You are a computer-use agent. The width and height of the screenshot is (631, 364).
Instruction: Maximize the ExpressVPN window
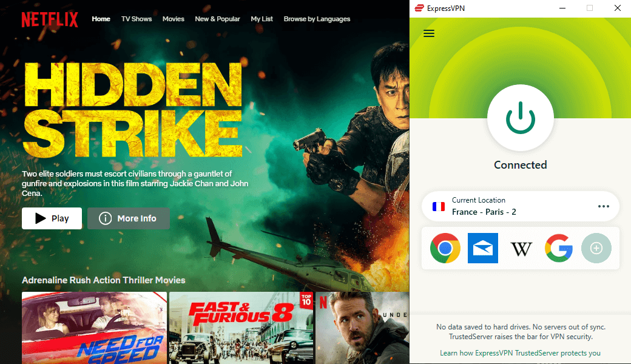tap(590, 8)
